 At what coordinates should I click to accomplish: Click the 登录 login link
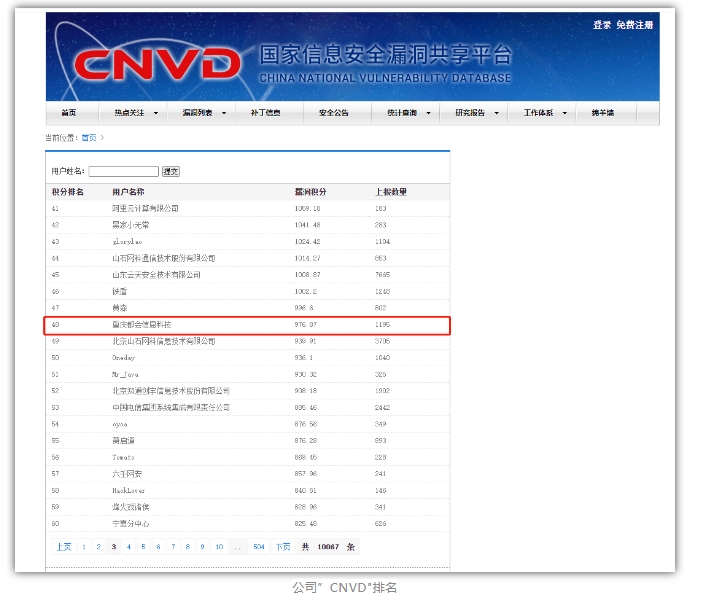tap(602, 25)
